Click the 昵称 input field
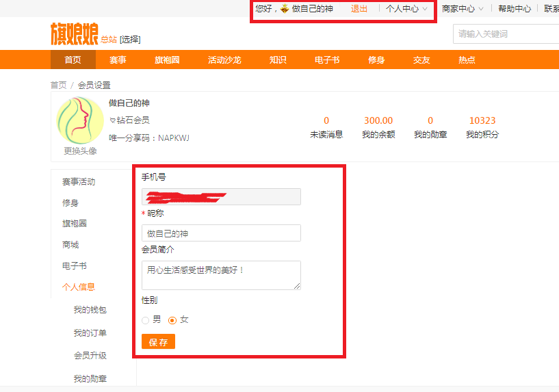The width and height of the screenshot is (559, 392). [221, 233]
